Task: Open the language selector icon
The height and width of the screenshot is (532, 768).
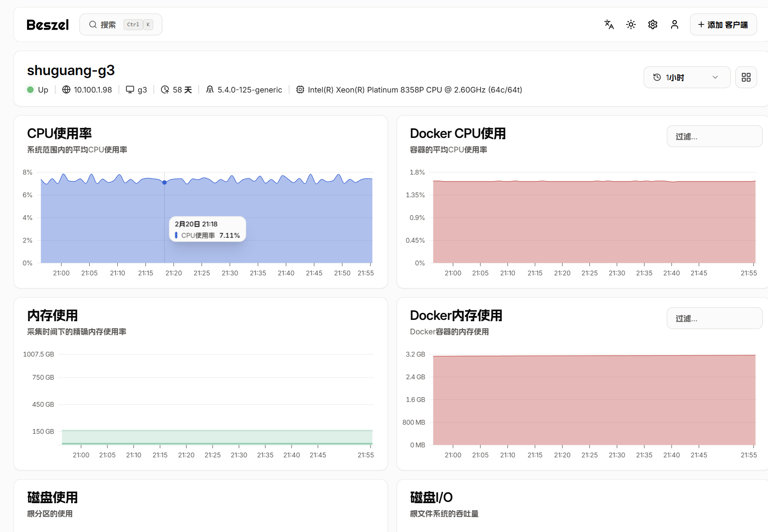Action: tap(609, 24)
